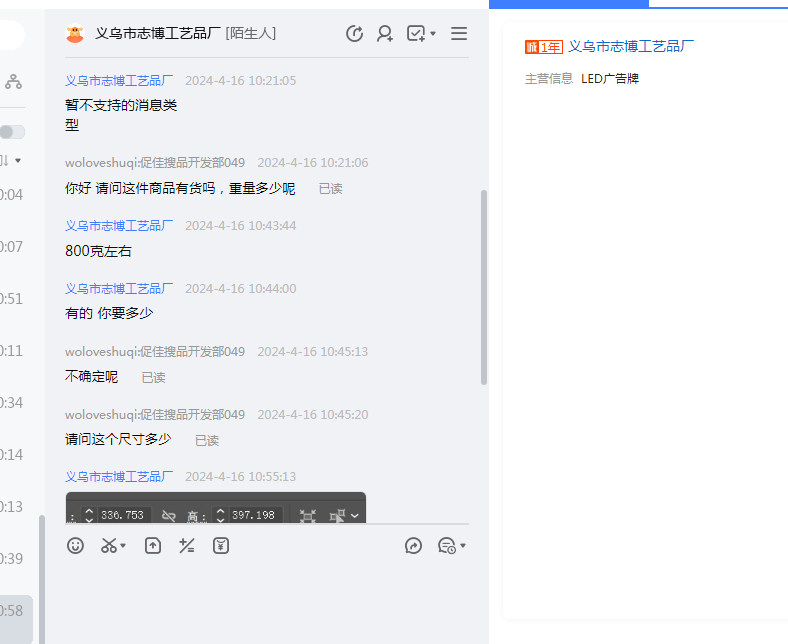Image resolution: width=788 pixels, height=644 pixels.
Task: Open the image thumbnail sent at 10:55:13
Action: 215,508
